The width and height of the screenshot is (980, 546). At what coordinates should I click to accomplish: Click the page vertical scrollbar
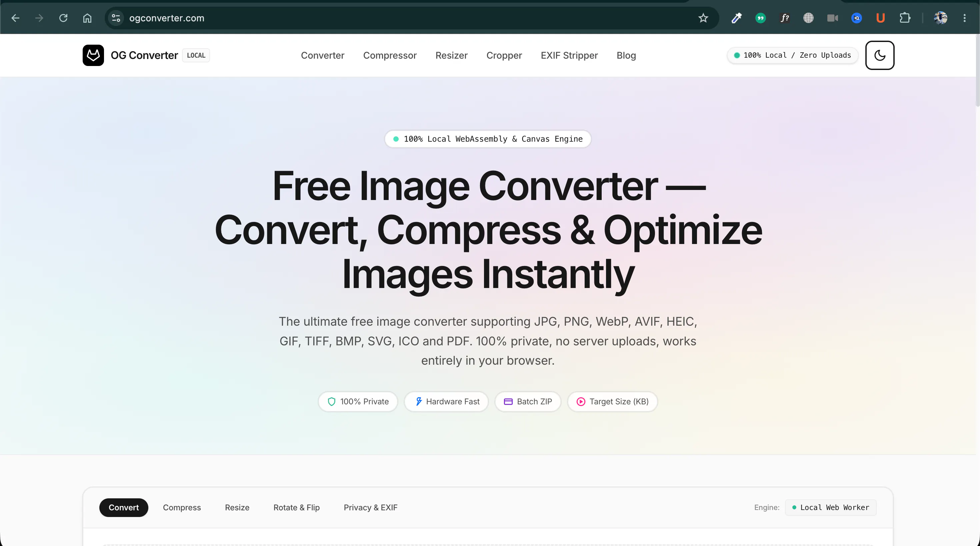977,70
